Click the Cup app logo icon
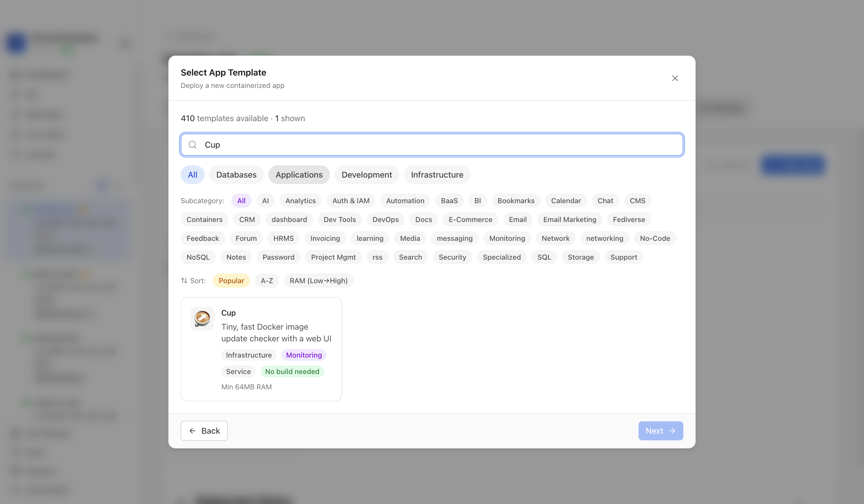Image resolution: width=864 pixels, height=504 pixels. [x=202, y=318]
